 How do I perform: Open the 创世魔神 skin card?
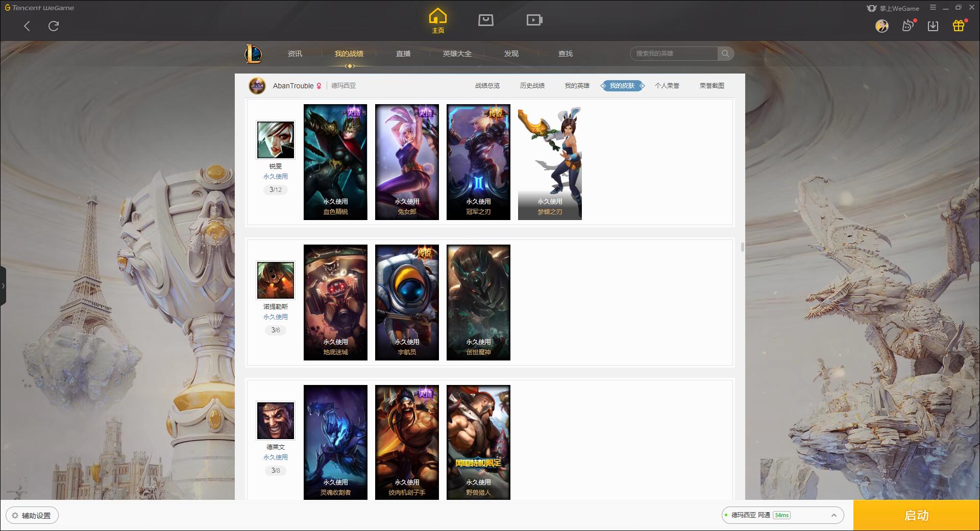tap(478, 303)
